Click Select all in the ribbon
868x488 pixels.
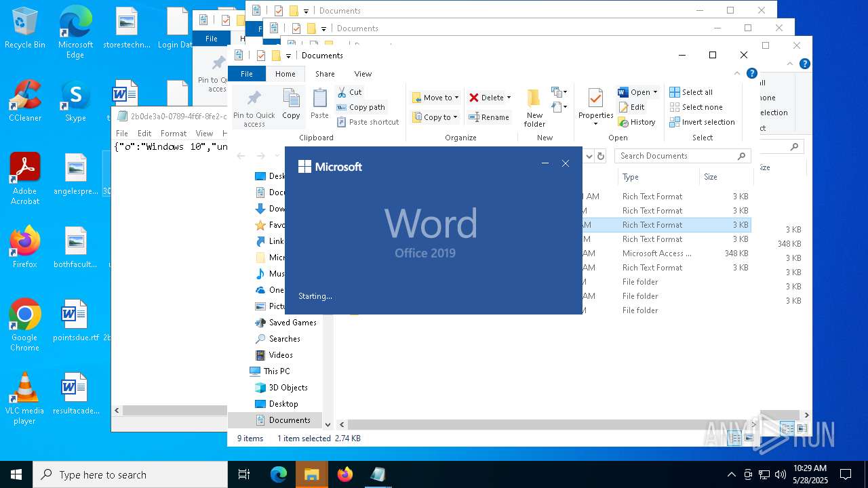pos(691,92)
